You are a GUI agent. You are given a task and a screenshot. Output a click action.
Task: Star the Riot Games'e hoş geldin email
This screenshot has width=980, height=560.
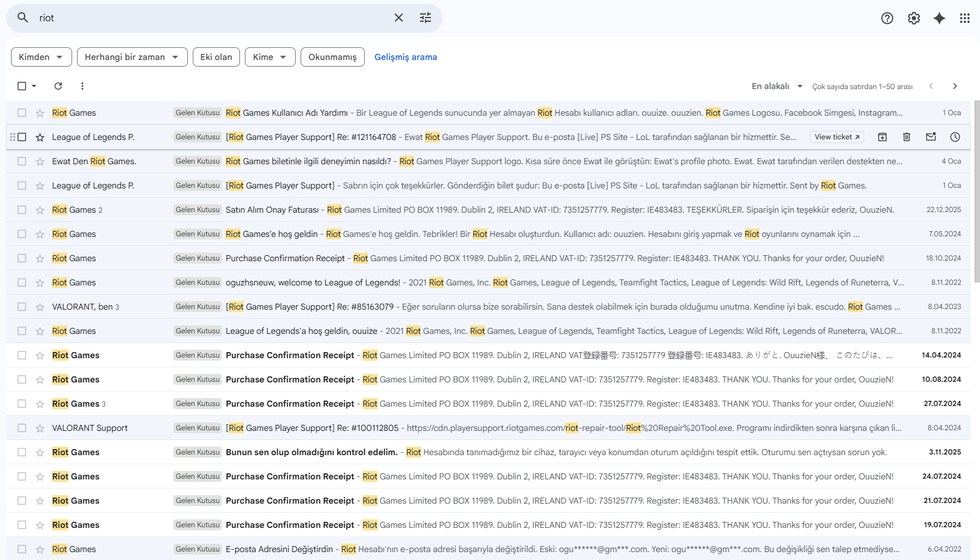[x=40, y=234]
